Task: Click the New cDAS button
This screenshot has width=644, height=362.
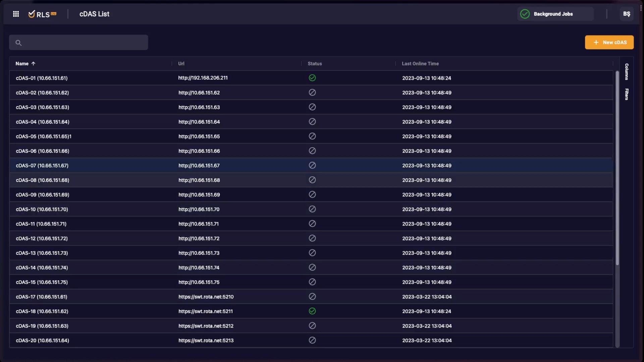Action: (609, 42)
